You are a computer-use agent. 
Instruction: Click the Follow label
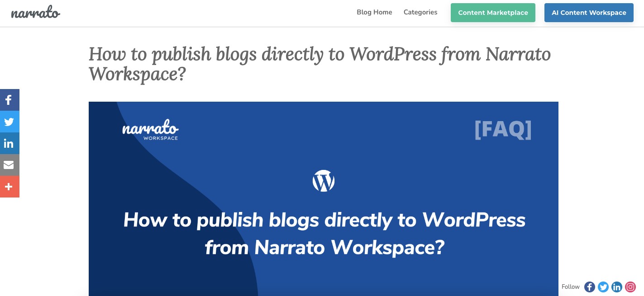pyautogui.click(x=571, y=287)
